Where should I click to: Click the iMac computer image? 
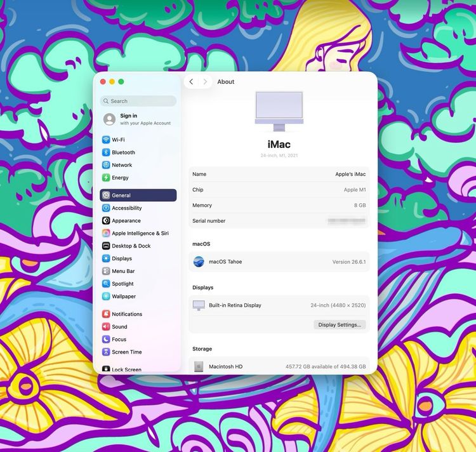pos(279,111)
